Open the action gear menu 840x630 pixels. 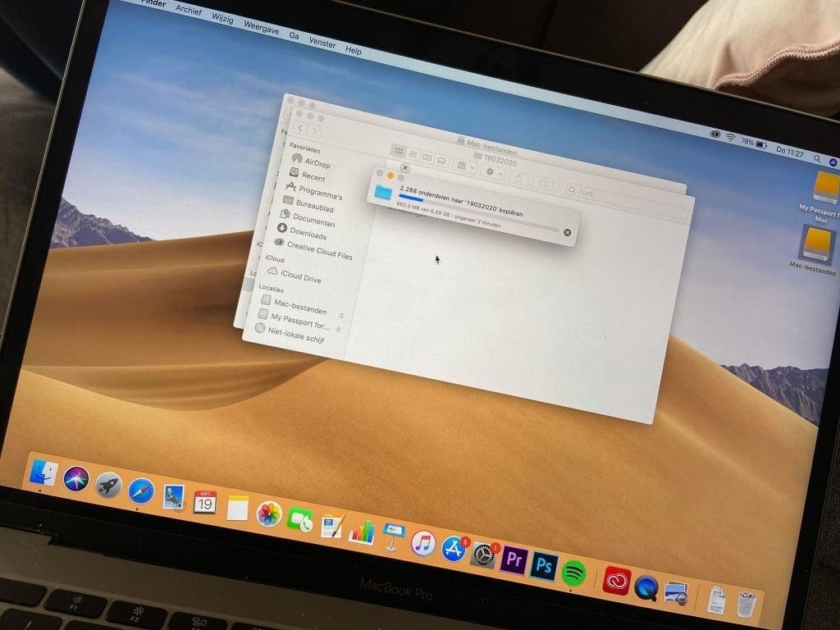pyautogui.click(x=490, y=172)
